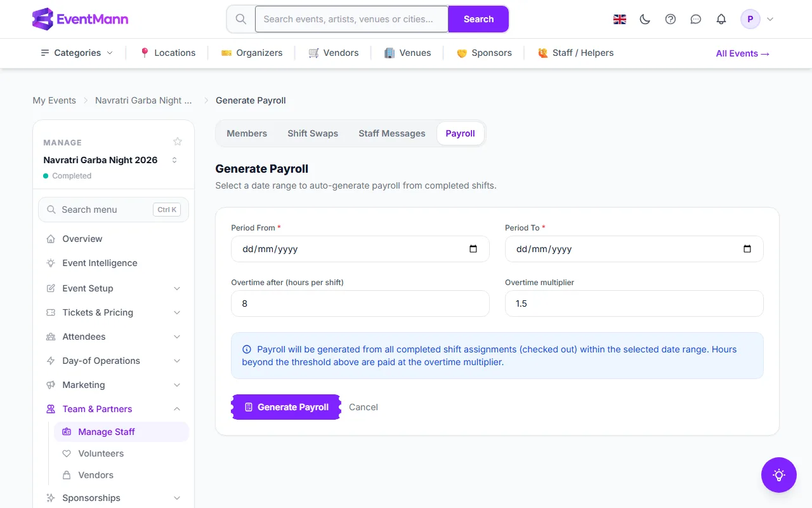This screenshot has width=812, height=508.
Task: Focus the events search input field
Action: 351,19
